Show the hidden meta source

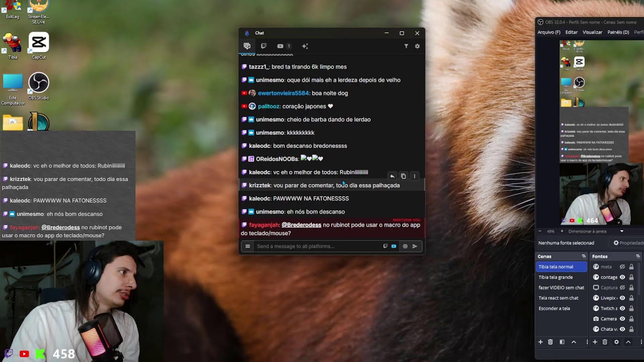coord(622,267)
